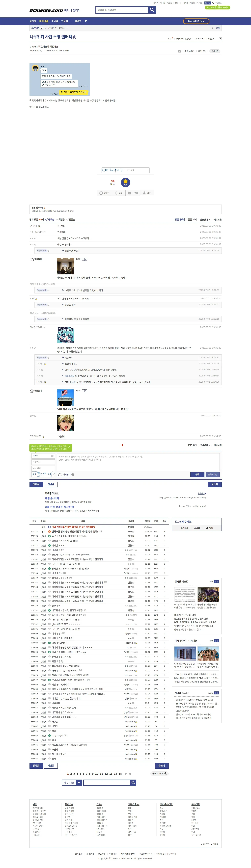
Task: Click the search magnifier icon in header
Action: coord(152,10)
